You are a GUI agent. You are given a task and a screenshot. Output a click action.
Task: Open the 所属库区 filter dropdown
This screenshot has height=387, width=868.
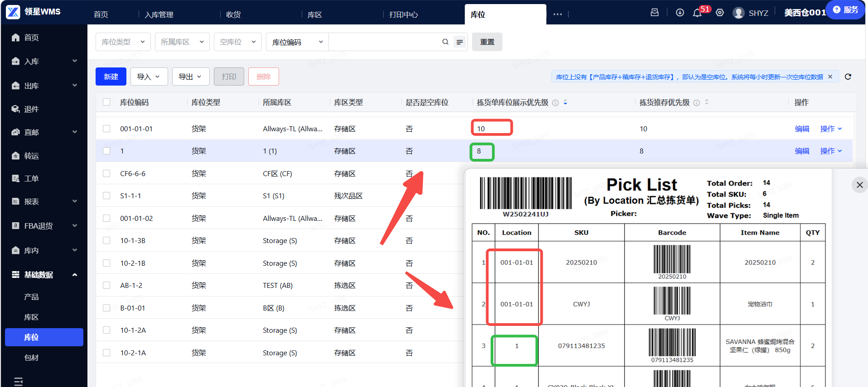click(182, 42)
